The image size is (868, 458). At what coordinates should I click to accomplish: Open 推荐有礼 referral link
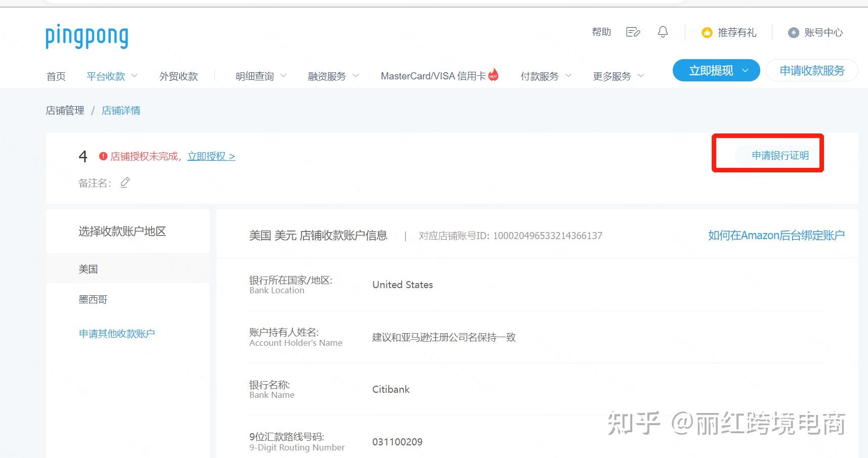tap(737, 33)
